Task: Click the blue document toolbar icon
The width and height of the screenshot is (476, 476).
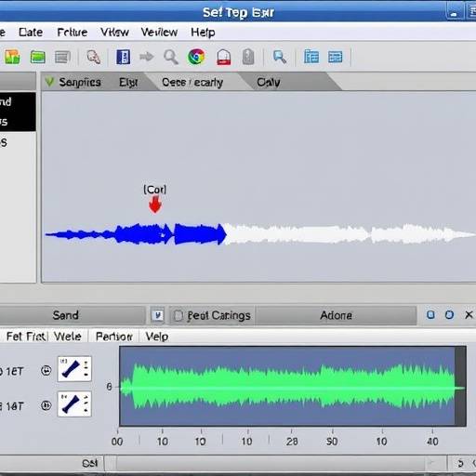Action: [123, 57]
